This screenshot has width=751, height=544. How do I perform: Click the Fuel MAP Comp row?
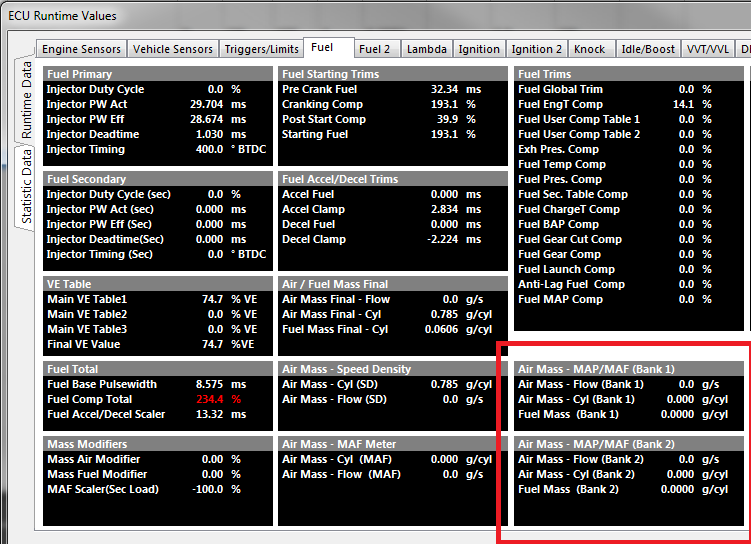pos(629,299)
